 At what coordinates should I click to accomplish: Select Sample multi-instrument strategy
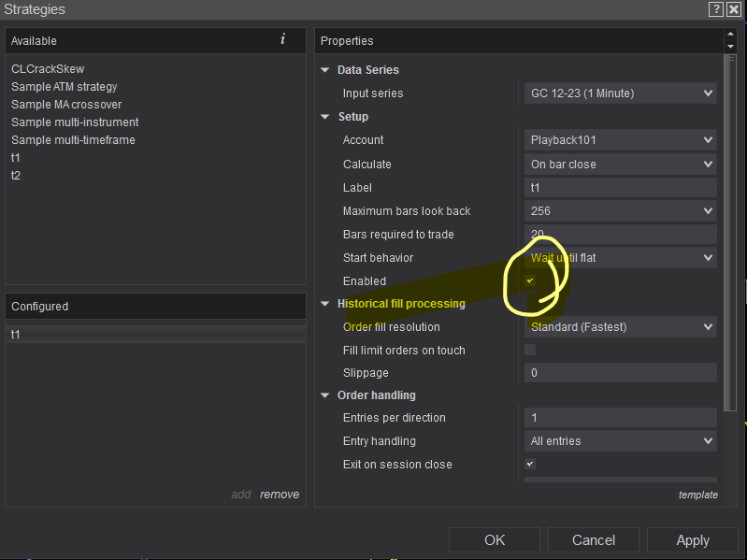(75, 122)
